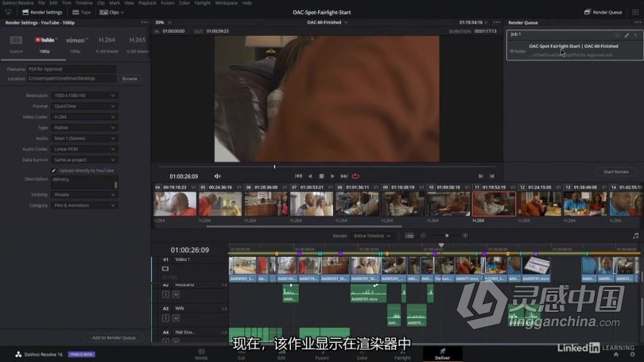Image resolution: width=644 pixels, height=362 pixels.
Task: Open the Workspace menu
Action: click(227, 3)
